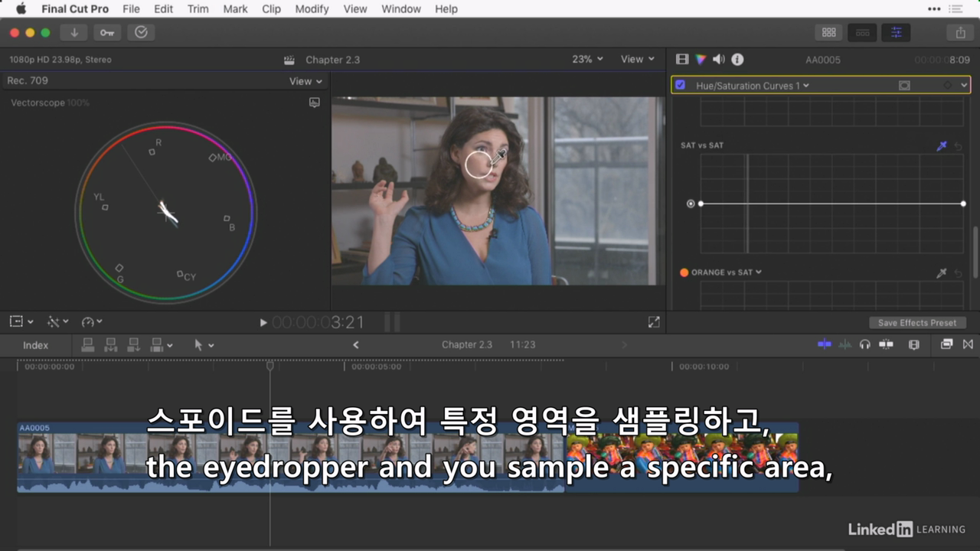This screenshot has width=980, height=551.
Task: Click the shape mask icon in correction header
Action: [x=904, y=86]
